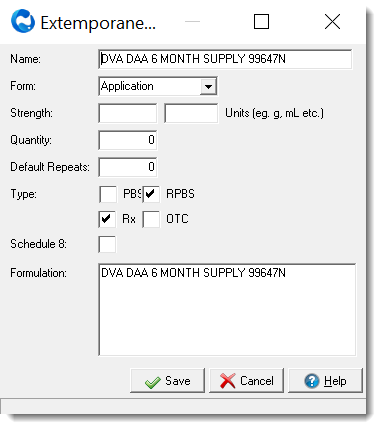The image size is (381, 429).
Task: Tick the PBS type checkbox
Action: coord(108,194)
